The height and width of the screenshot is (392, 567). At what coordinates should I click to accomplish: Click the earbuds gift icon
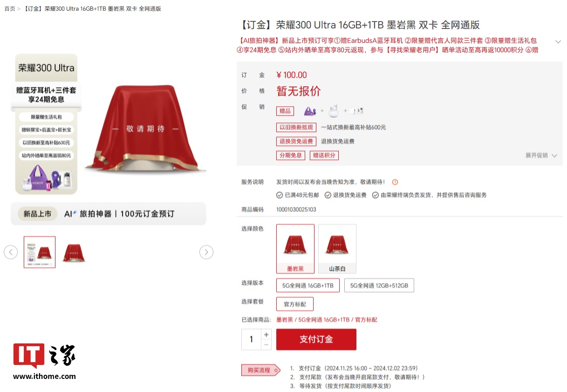(x=333, y=111)
